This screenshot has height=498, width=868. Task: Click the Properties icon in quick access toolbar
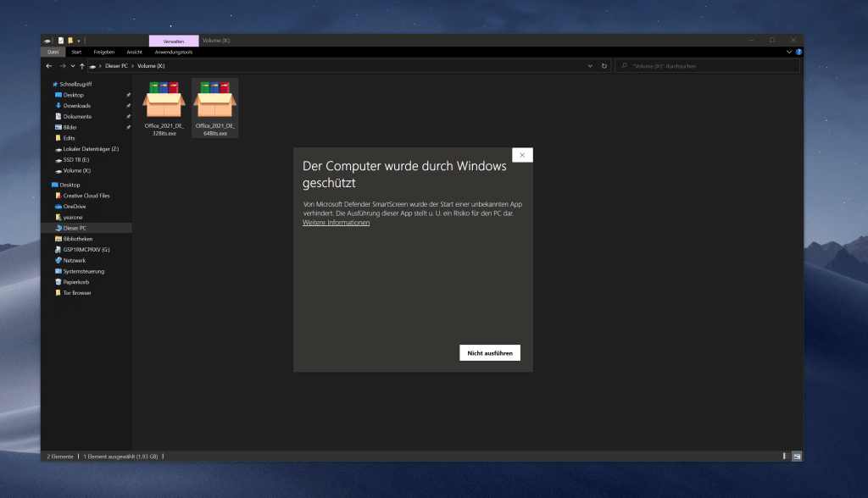coord(61,41)
